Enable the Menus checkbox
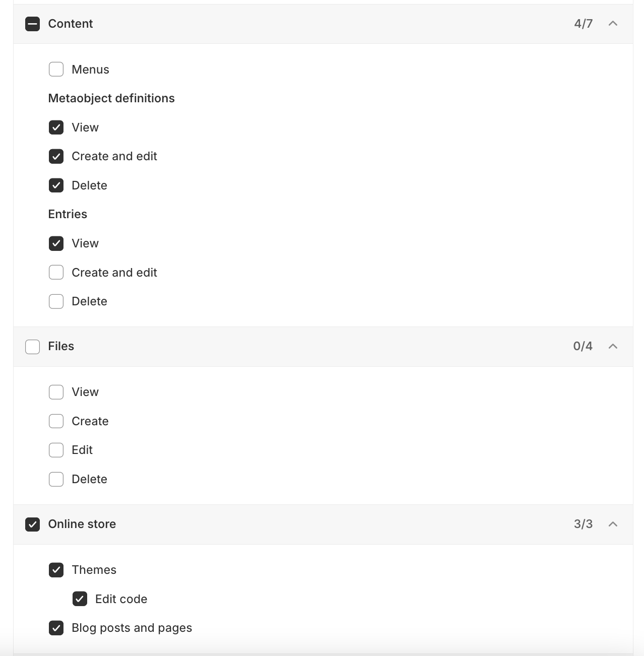644x656 pixels. [x=56, y=70]
